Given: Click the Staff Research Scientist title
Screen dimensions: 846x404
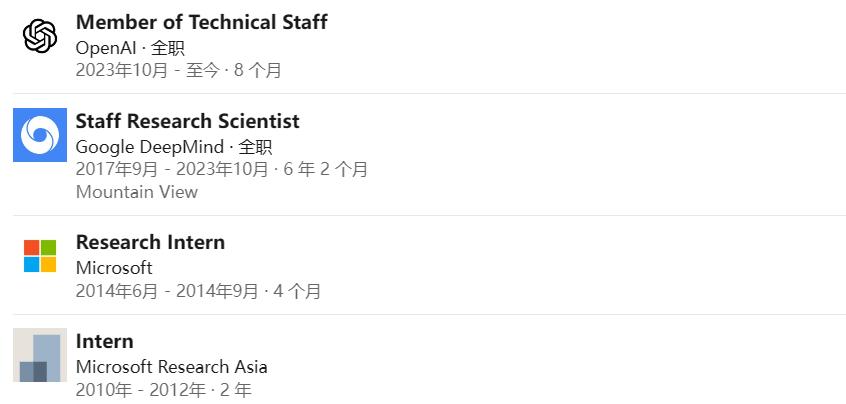Looking at the screenshot, I should pyautogui.click(x=187, y=121).
